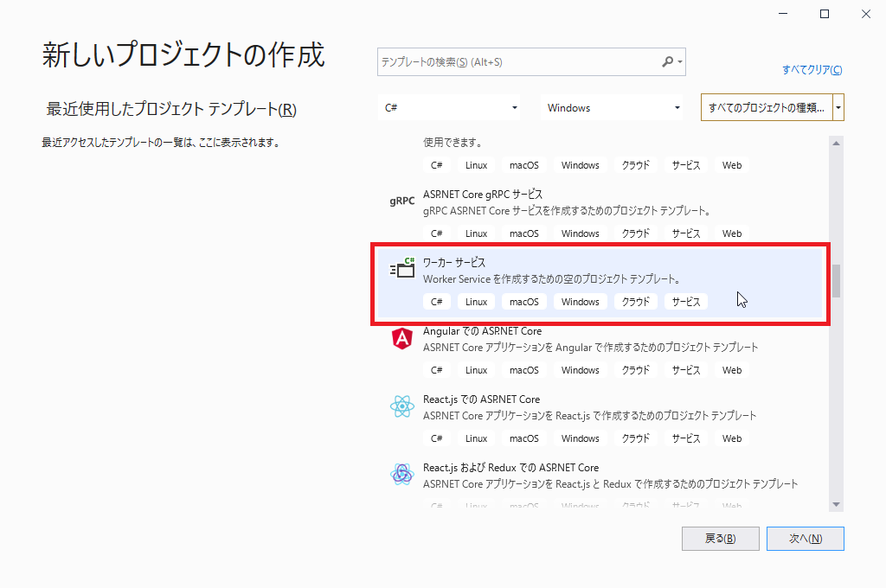Click the Angular logo icon
Viewport: 886px width, 588px height.
tap(401, 338)
